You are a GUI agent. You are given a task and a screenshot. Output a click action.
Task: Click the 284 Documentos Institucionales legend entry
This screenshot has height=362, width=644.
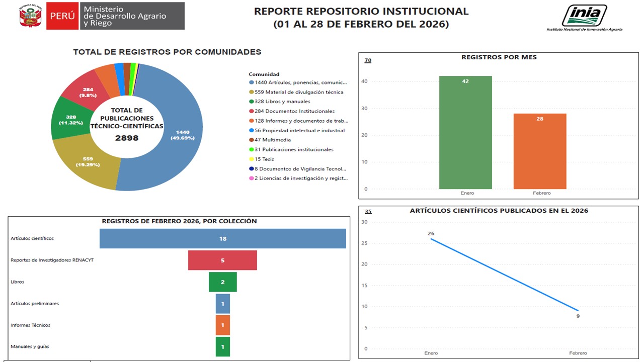tap(292, 111)
